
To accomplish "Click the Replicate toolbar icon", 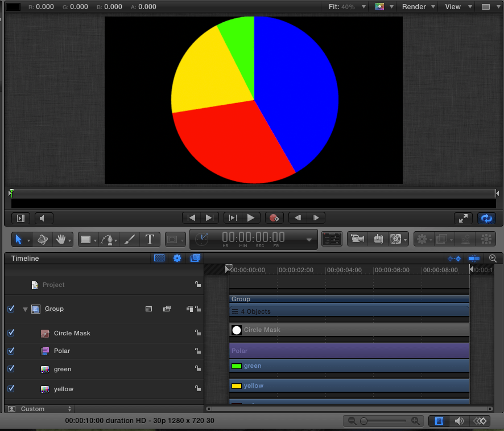I will tap(486, 239).
